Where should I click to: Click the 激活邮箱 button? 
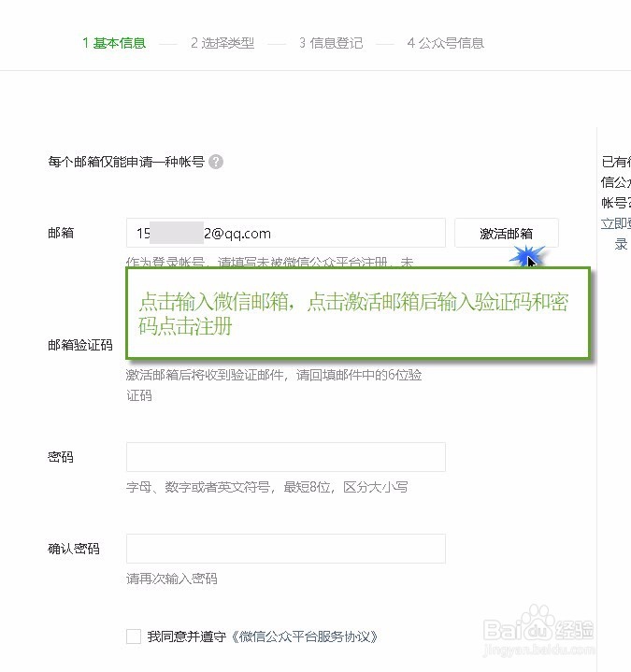(x=507, y=233)
